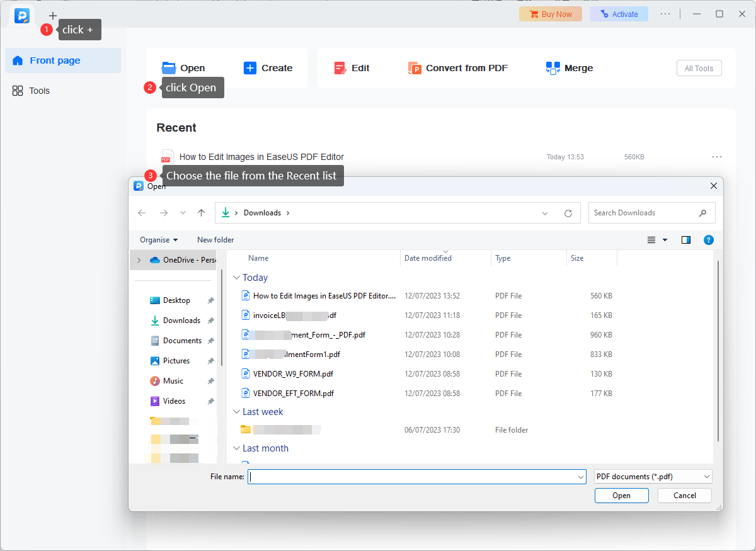
Task: Open the three-dots more options menu
Action: click(x=665, y=14)
